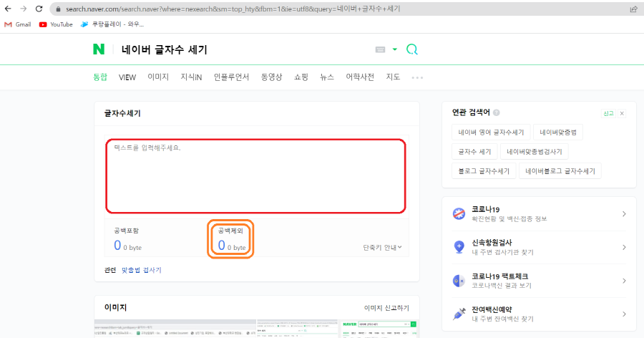
Task: Click the 코로나19 팩트체크 icon
Action: point(459,281)
